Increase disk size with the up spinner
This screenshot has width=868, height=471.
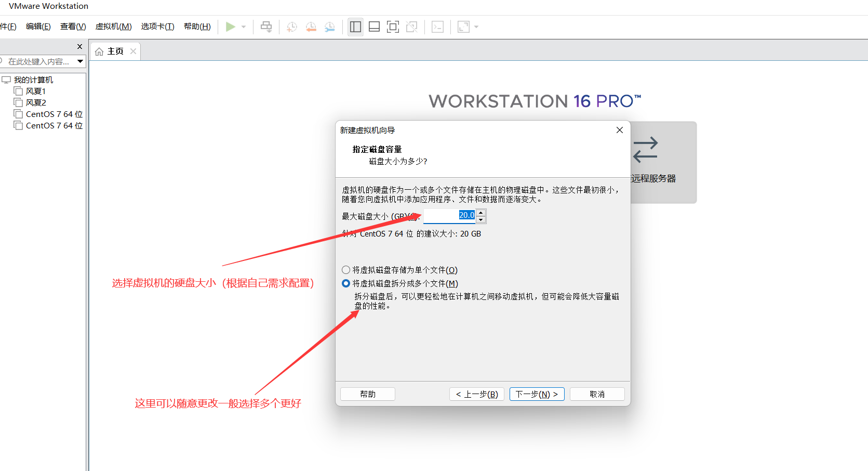coord(481,213)
